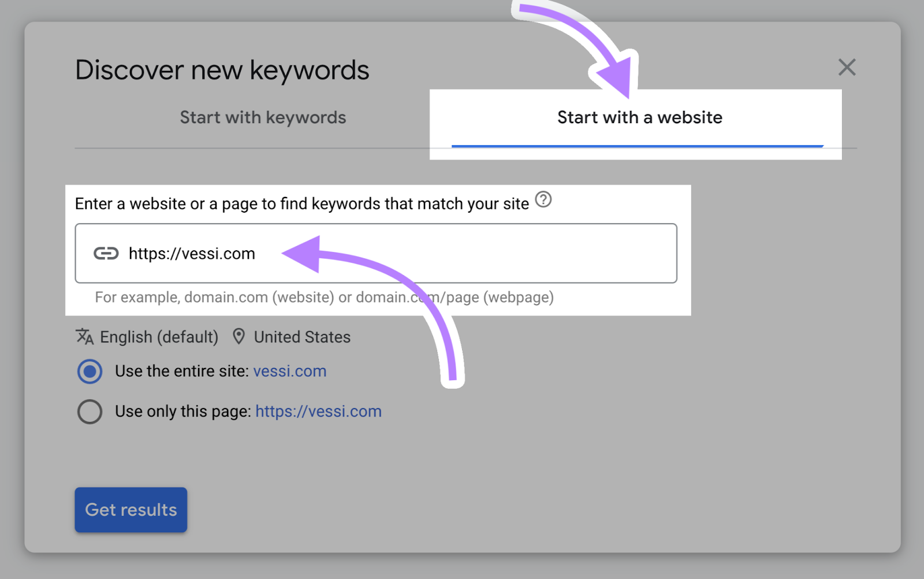The height and width of the screenshot is (579, 924).
Task: Click the chain link icon inside the URL field
Action: pos(107,253)
